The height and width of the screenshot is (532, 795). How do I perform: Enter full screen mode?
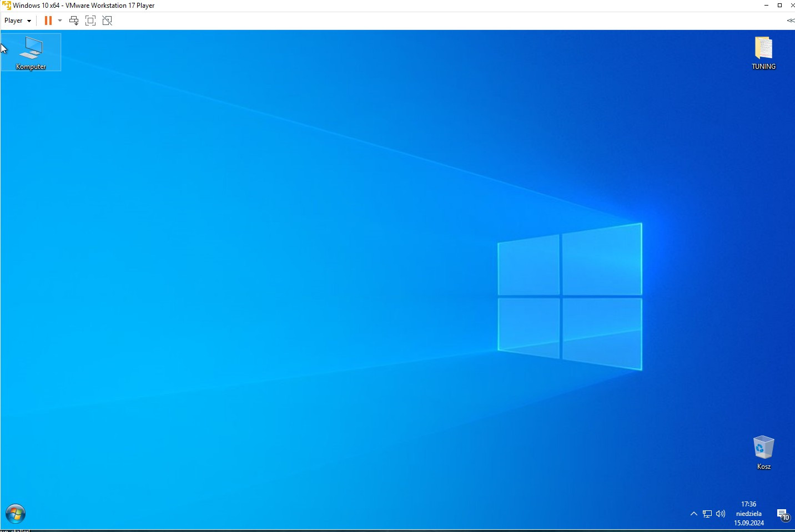tap(90, 21)
